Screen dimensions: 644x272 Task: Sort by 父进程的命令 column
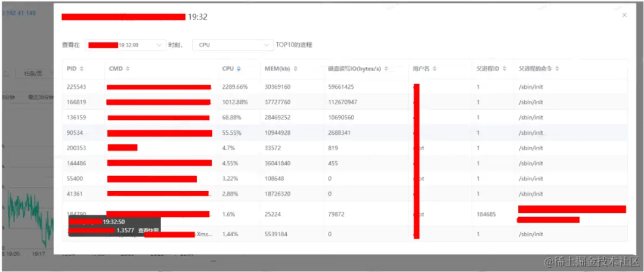click(x=558, y=69)
